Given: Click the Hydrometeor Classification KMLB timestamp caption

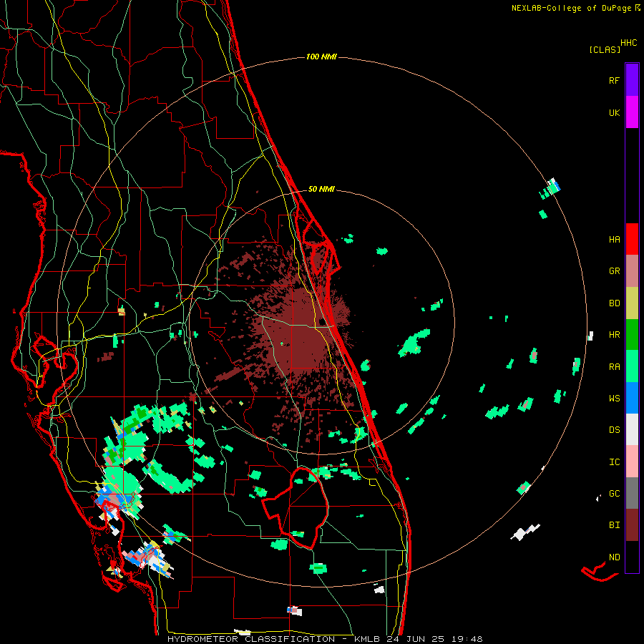Looking at the screenshot, I should pos(325,639).
